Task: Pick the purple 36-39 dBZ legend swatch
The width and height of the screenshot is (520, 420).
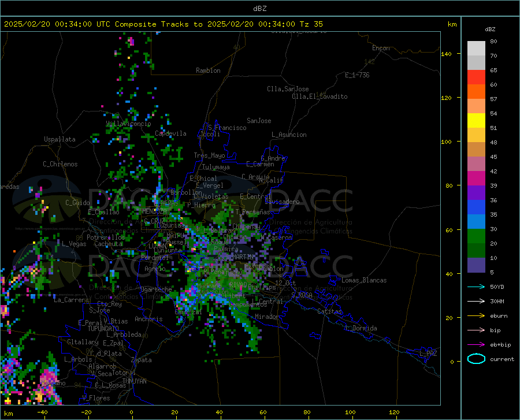Action: [476, 193]
